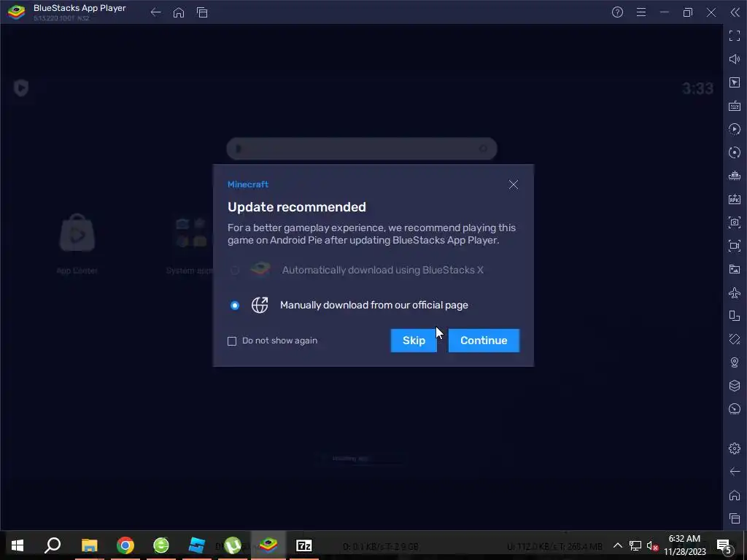Screen dimensions: 747x560
Task: Click the Continue button
Action: click(484, 341)
